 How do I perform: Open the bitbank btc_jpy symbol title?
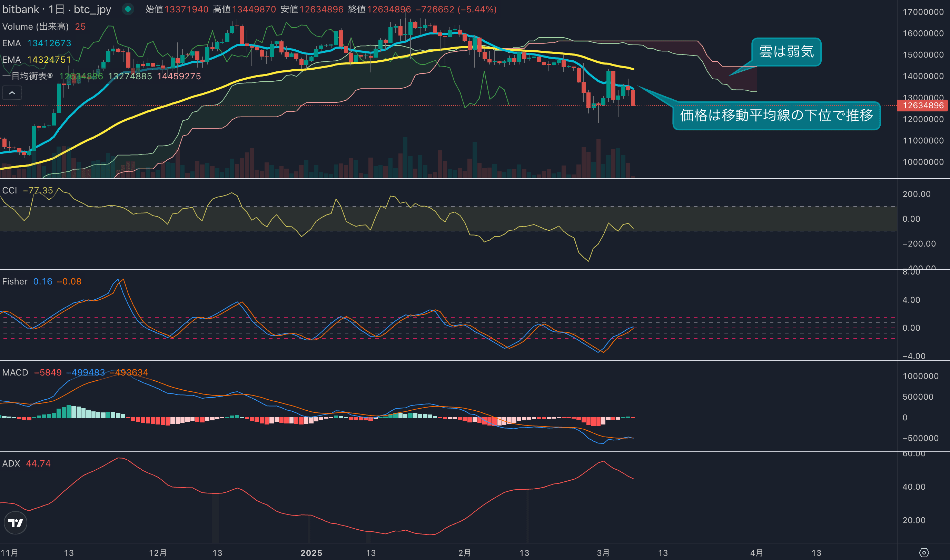pos(57,9)
